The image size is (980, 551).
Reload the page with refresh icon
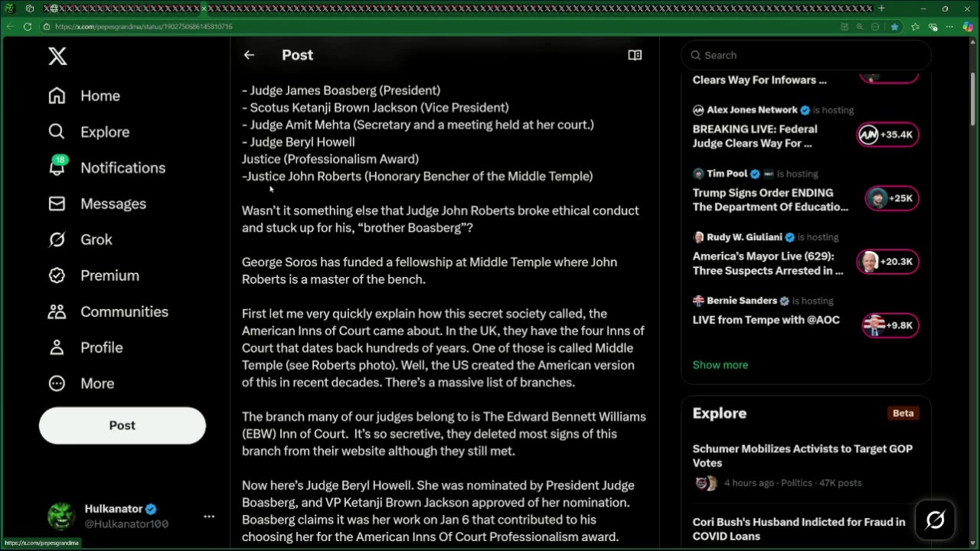pos(28,26)
